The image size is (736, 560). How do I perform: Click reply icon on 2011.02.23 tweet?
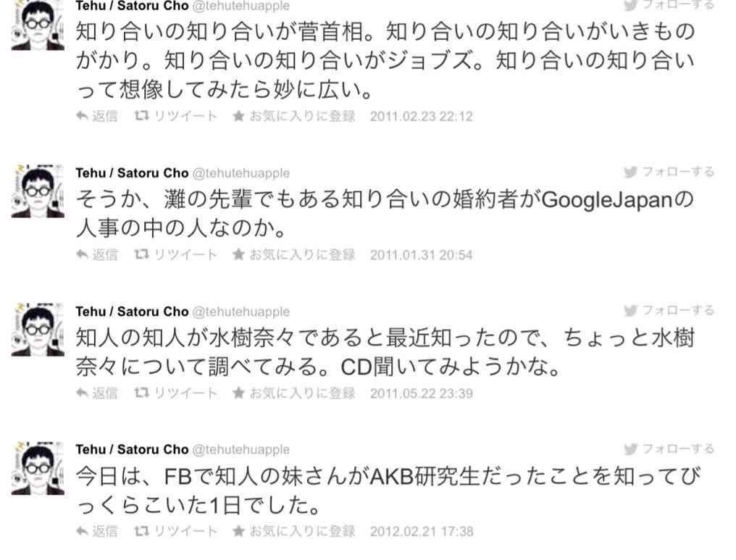point(96,116)
